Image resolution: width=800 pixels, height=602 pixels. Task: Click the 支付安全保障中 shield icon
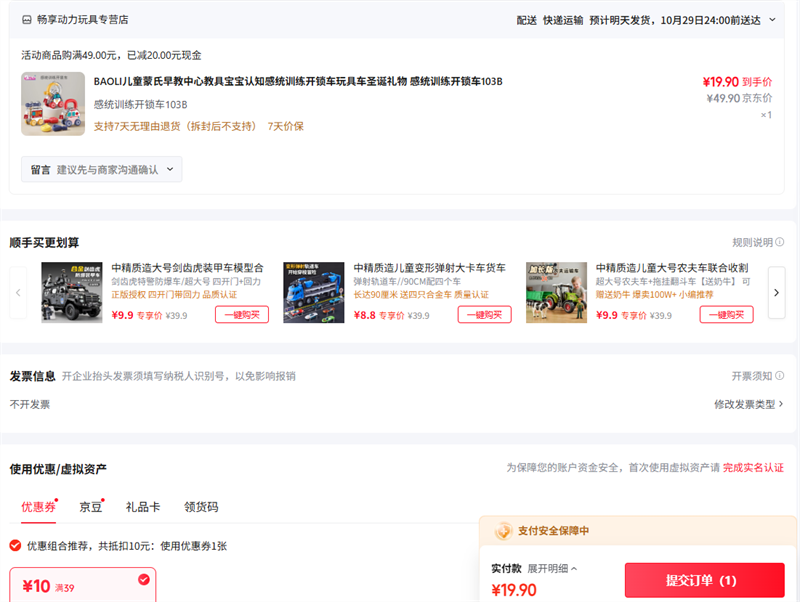coord(501,531)
